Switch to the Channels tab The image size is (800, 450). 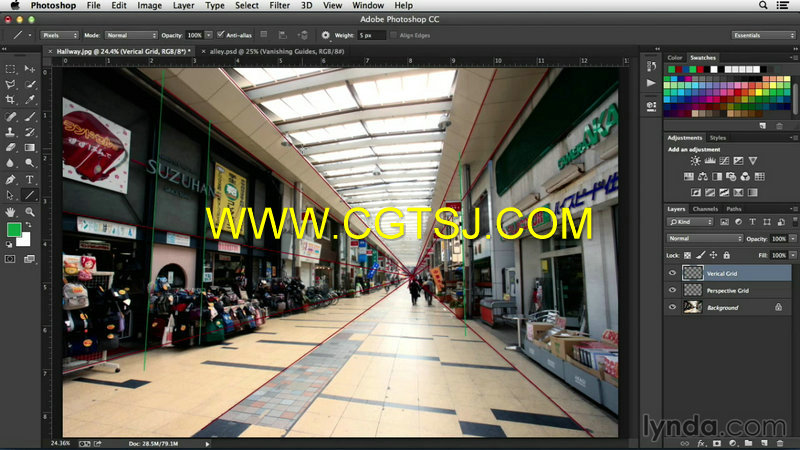click(x=705, y=209)
